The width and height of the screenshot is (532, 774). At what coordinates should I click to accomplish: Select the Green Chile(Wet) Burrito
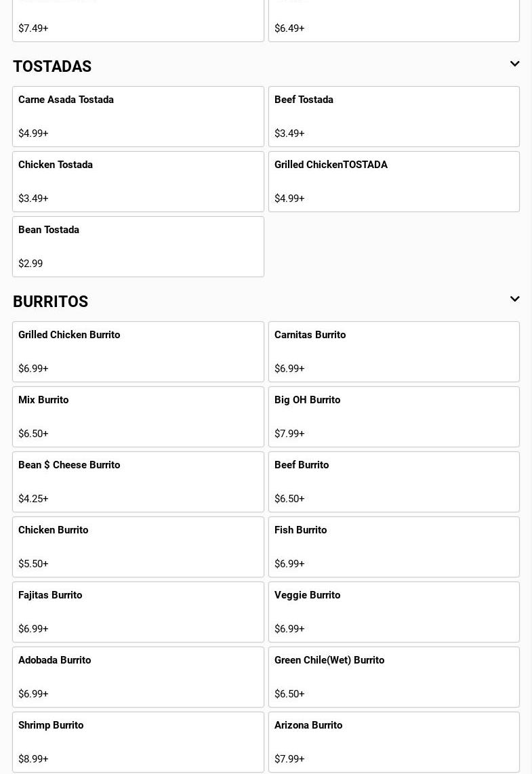(x=394, y=677)
